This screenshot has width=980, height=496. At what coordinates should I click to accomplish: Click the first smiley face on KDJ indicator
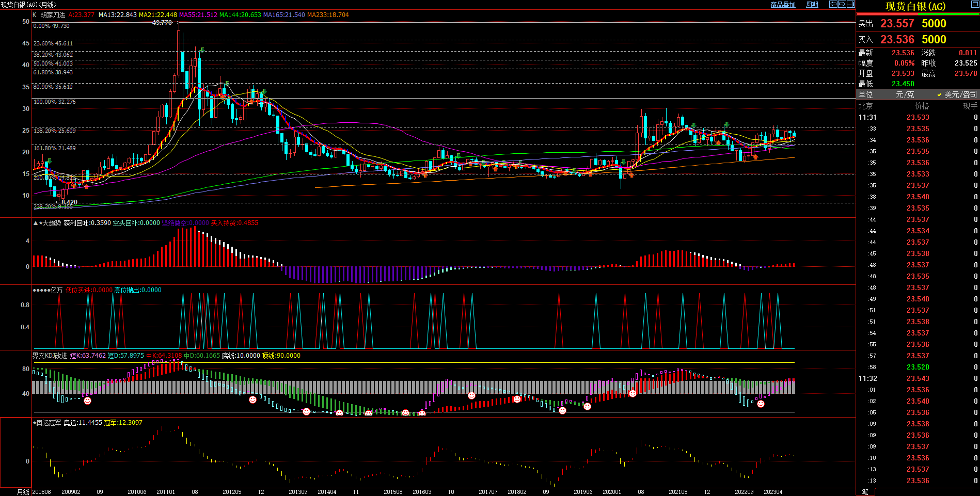pyautogui.click(x=88, y=401)
